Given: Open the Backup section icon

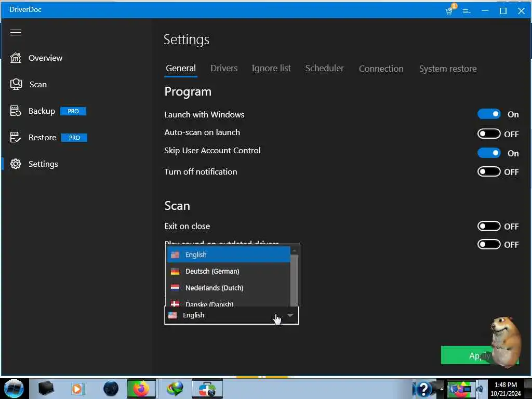Looking at the screenshot, I should click(x=15, y=111).
